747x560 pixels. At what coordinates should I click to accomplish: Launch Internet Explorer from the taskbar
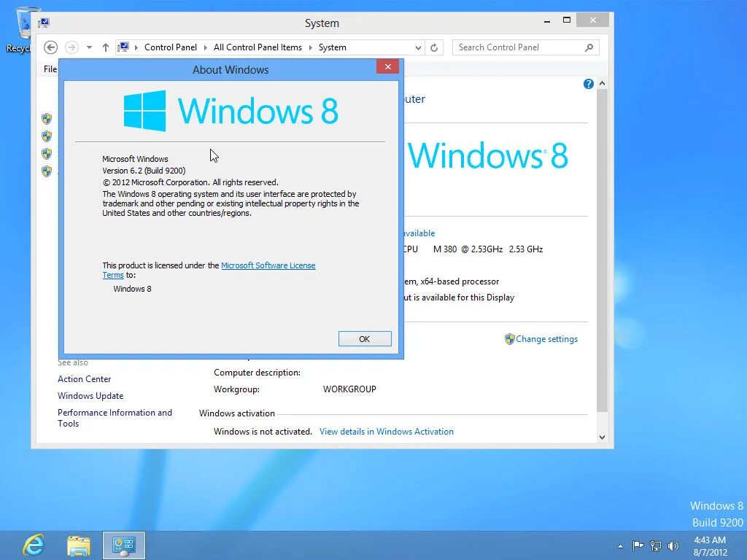click(x=33, y=545)
